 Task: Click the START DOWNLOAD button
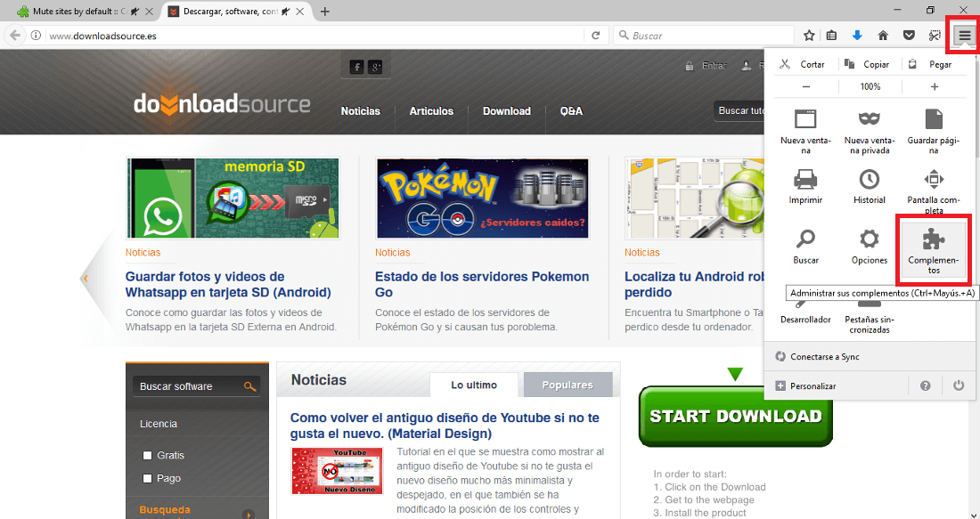point(736,416)
